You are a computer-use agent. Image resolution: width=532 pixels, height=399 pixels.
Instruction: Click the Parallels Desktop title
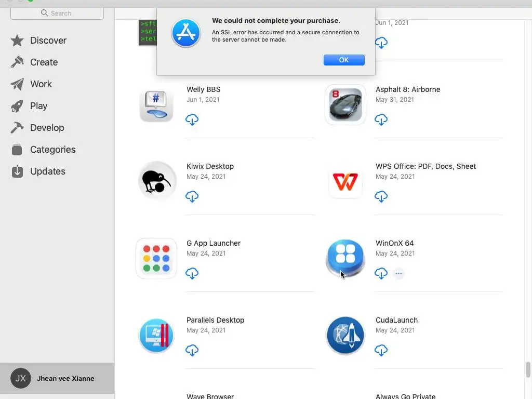(x=215, y=320)
